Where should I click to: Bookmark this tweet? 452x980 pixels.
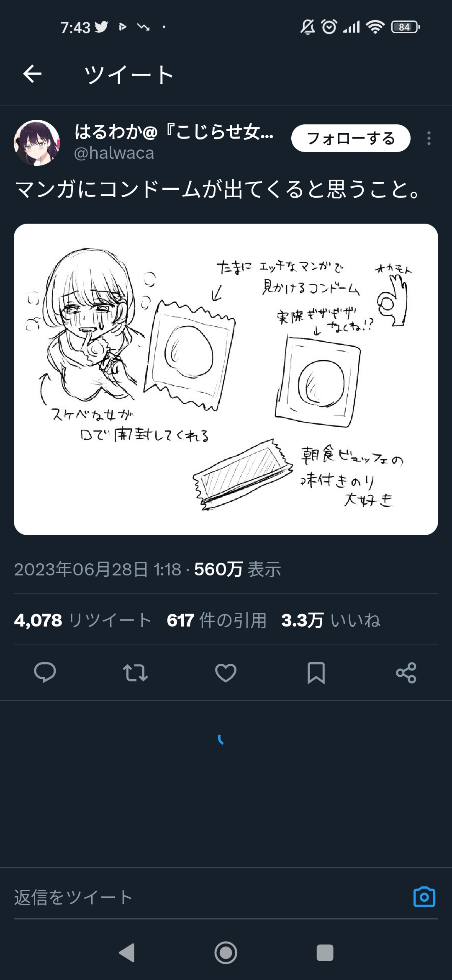pos(316,673)
